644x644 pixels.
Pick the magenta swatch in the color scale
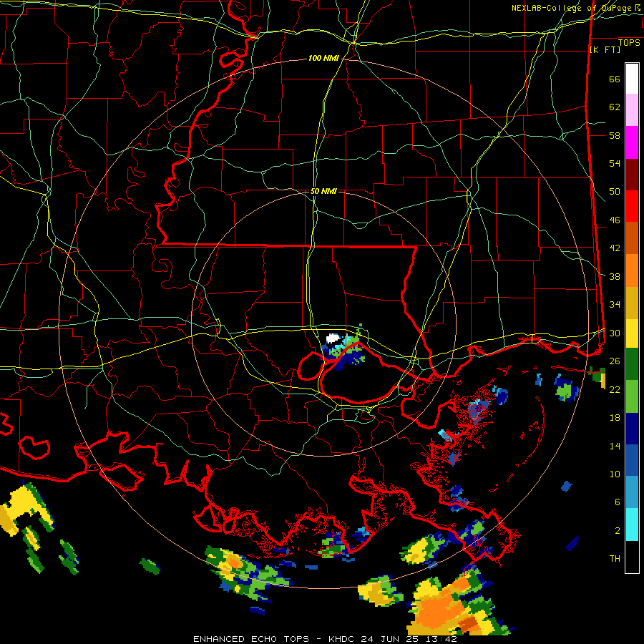[632, 142]
